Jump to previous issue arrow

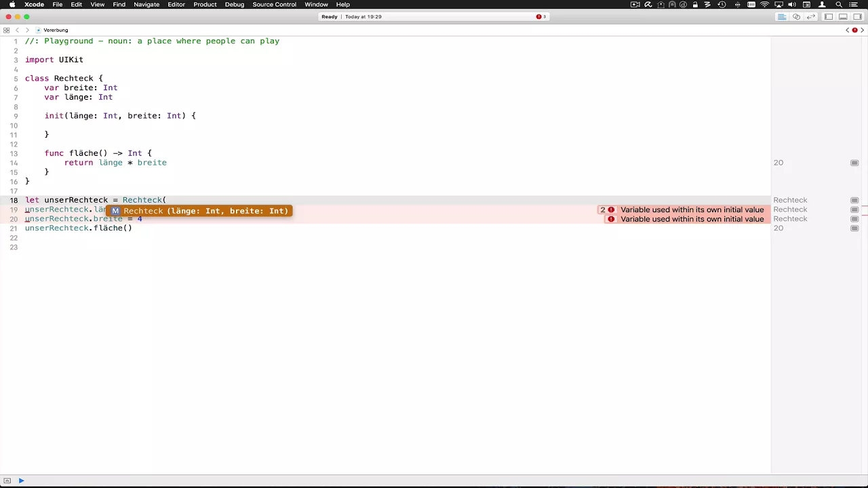click(x=848, y=30)
